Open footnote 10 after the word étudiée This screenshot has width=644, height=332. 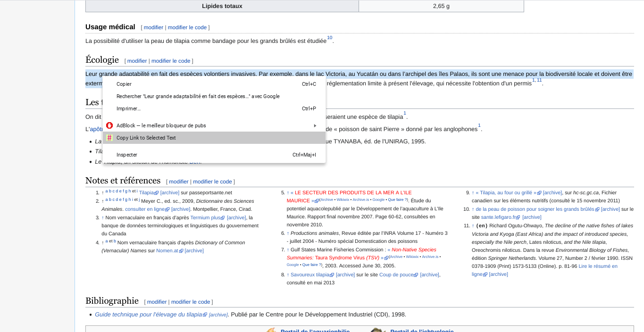pos(329,38)
